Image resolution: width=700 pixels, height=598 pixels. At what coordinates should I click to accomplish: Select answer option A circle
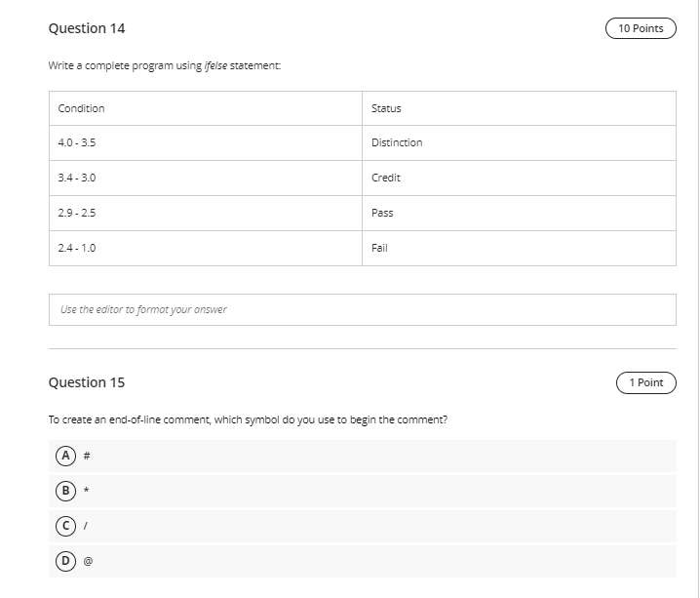click(65, 456)
